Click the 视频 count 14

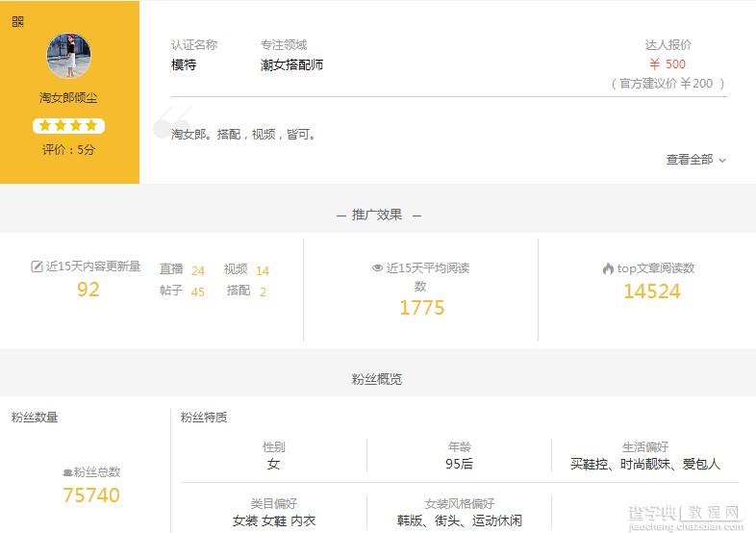pos(263,270)
